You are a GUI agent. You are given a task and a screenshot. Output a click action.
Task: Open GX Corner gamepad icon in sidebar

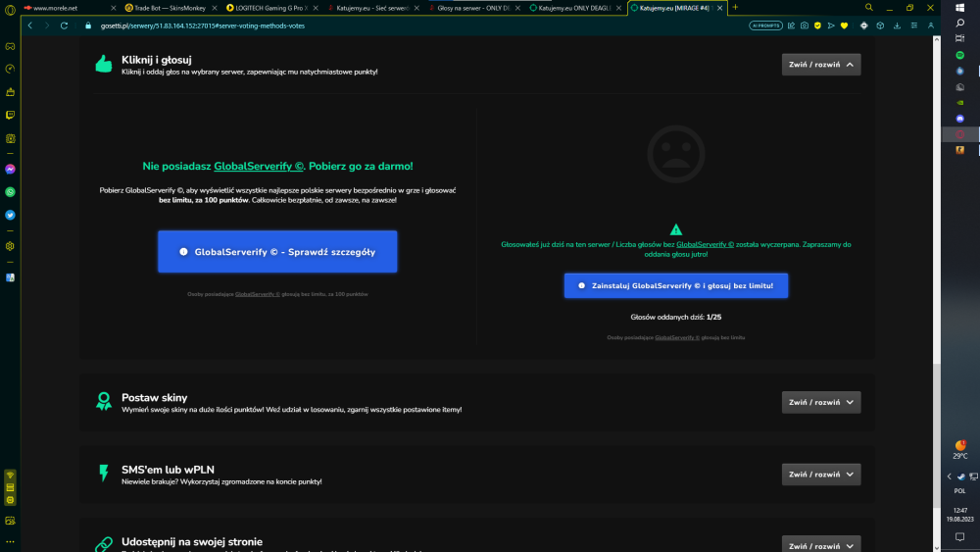pyautogui.click(x=10, y=46)
